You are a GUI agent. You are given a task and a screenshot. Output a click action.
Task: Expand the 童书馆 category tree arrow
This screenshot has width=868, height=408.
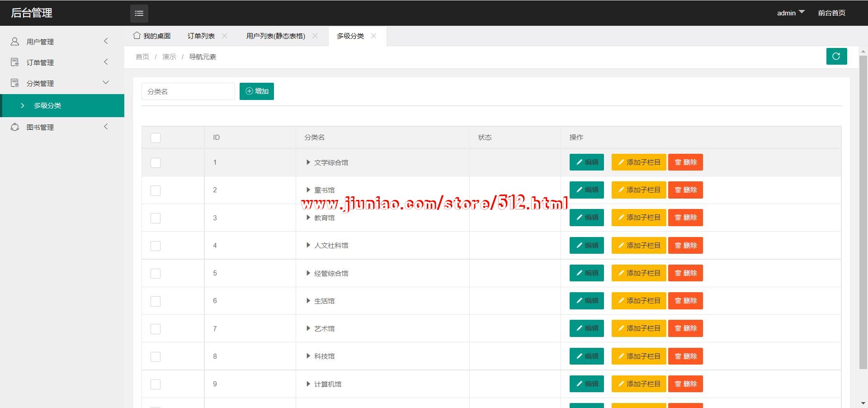click(308, 190)
